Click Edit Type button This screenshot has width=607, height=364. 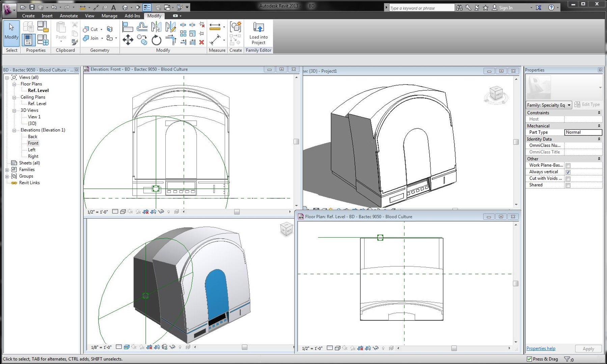point(587,104)
